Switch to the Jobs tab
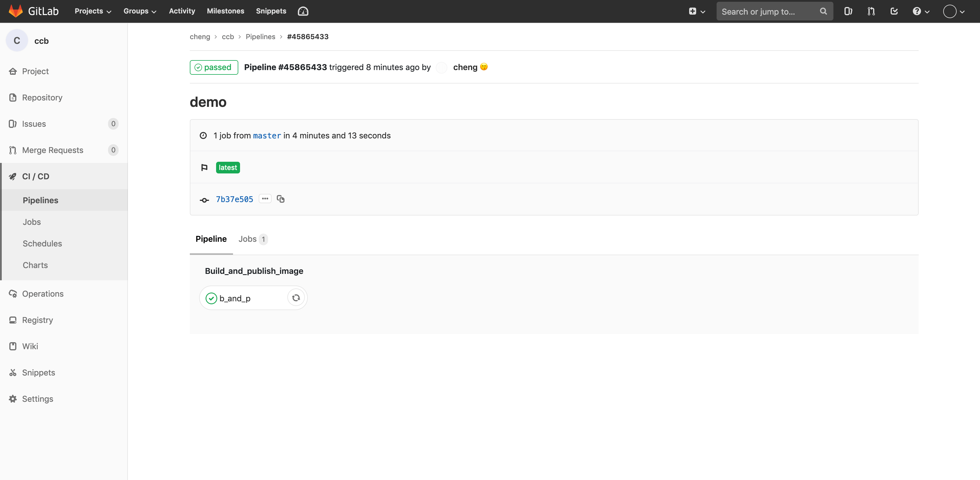Screen dimensions: 980x480 click(x=248, y=239)
